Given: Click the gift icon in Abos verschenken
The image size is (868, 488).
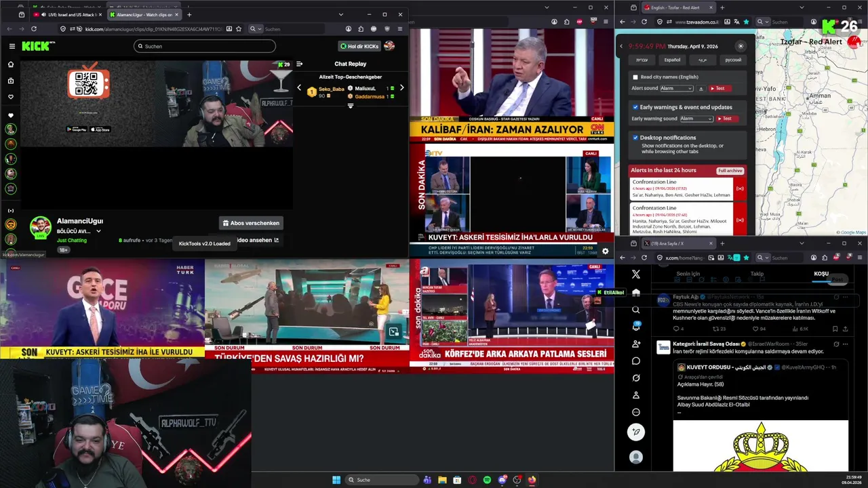Looking at the screenshot, I should (226, 223).
